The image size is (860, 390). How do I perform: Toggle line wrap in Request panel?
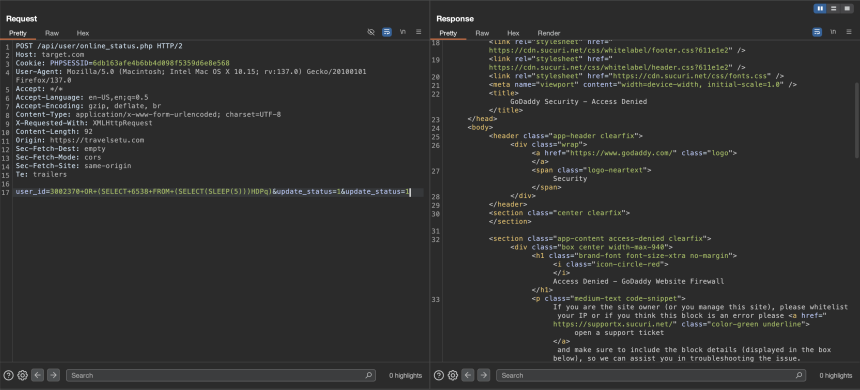point(387,32)
